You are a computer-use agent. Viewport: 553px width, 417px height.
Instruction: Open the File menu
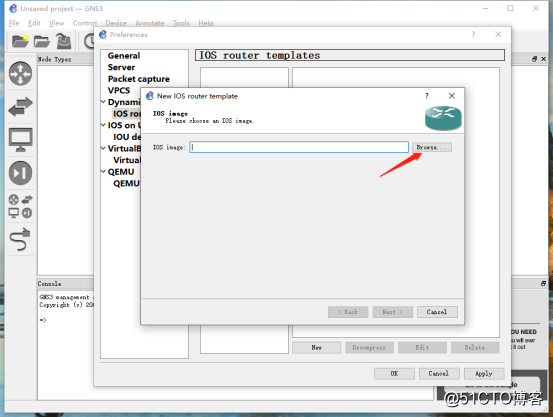pos(14,23)
